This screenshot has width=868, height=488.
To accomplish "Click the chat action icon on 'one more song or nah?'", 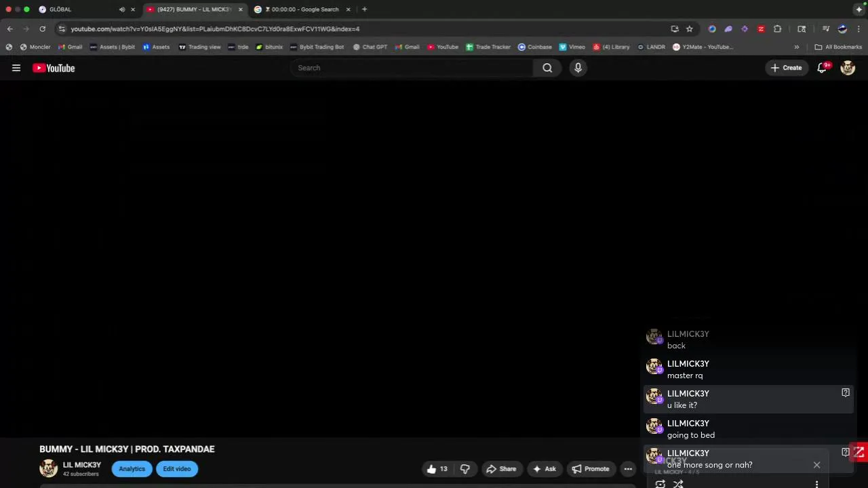I will click(x=846, y=452).
